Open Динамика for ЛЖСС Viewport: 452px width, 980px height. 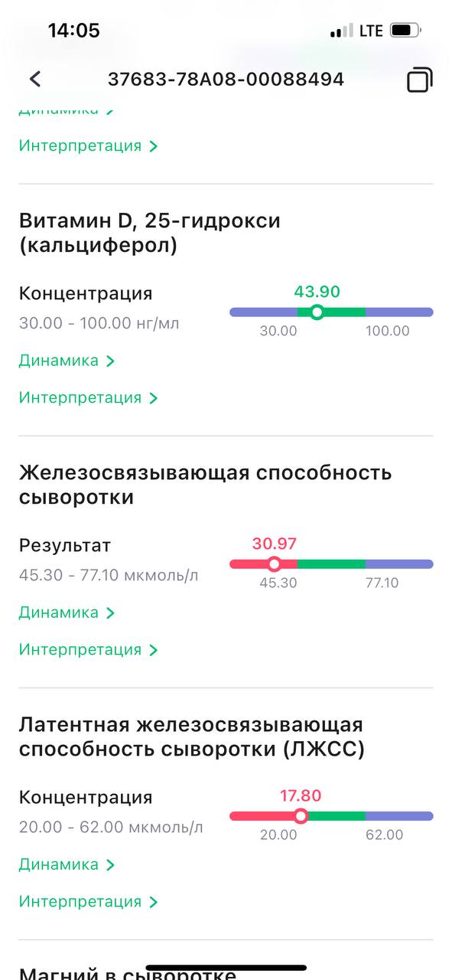(x=67, y=864)
